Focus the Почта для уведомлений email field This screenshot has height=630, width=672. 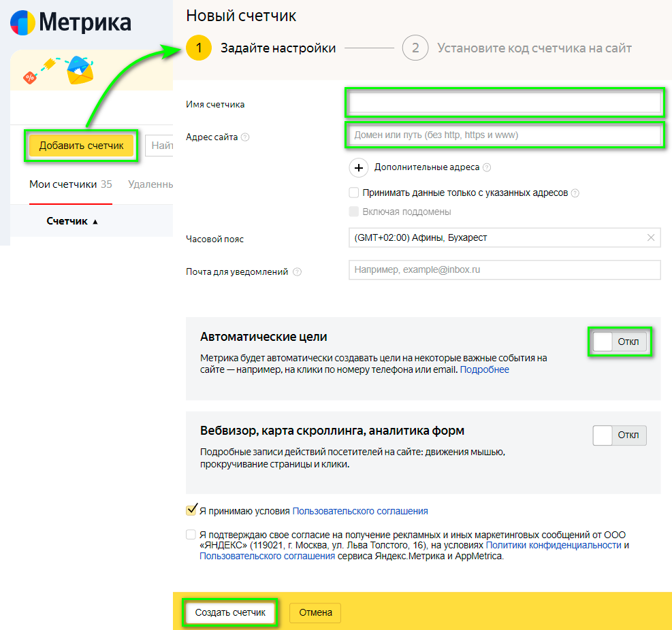[x=505, y=270]
